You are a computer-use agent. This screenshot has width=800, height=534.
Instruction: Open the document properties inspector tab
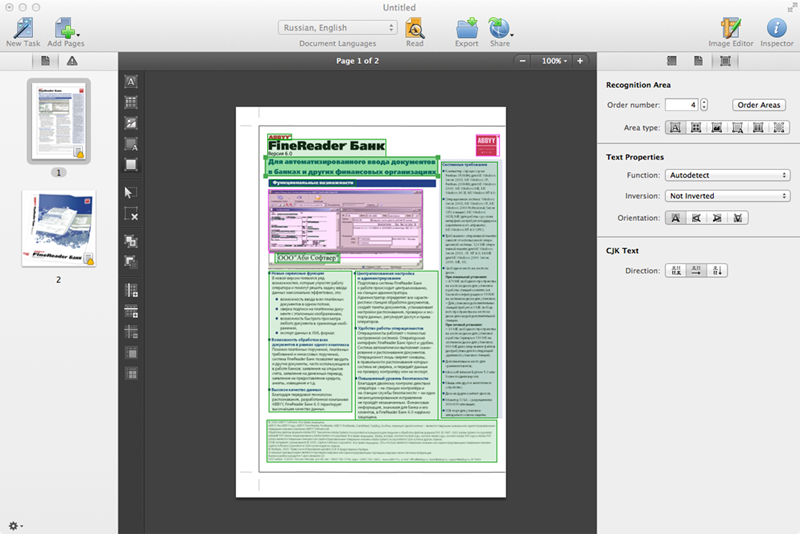(671, 61)
